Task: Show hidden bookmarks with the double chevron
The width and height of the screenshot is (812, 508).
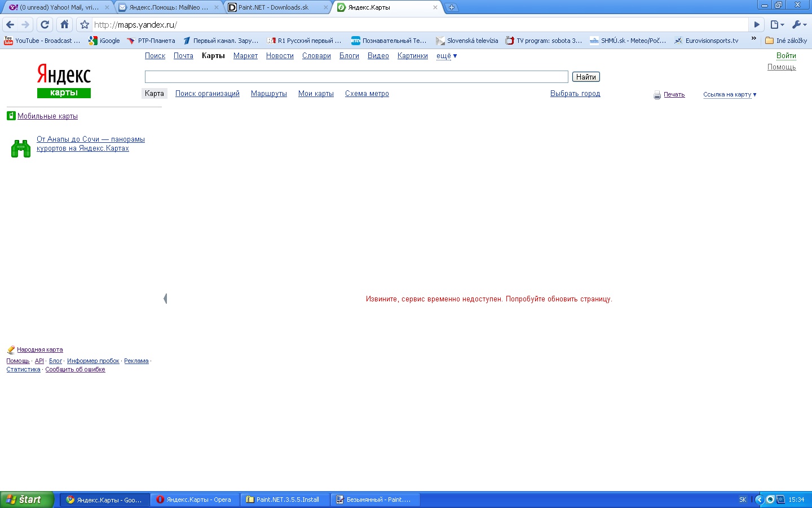Action: pyautogui.click(x=754, y=38)
